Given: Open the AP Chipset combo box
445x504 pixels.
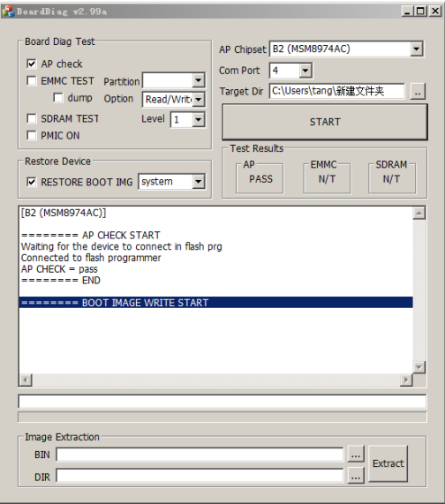Looking at the screenshot, I should coord(417,49).
